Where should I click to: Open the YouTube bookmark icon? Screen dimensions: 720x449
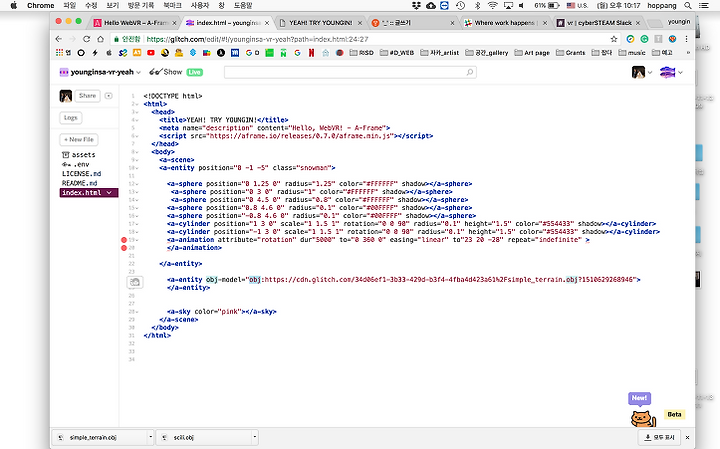click(x=151, y=53)
